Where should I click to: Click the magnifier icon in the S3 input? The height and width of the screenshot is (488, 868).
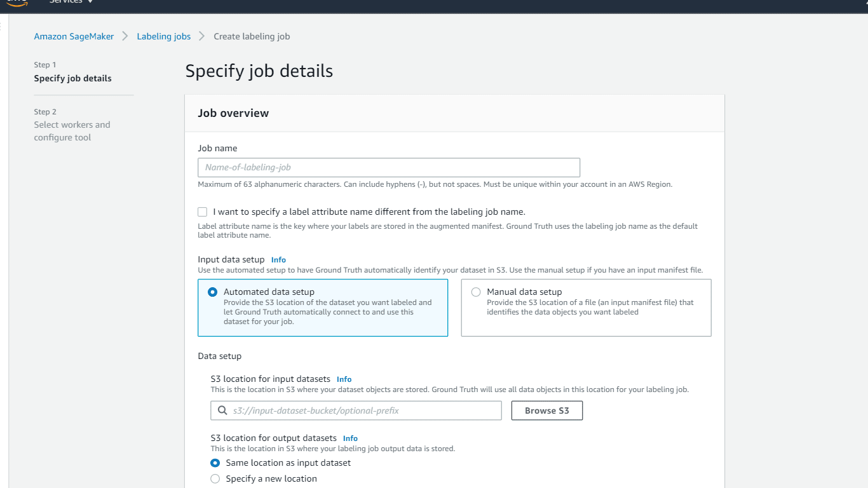click(x=221, y=410)
